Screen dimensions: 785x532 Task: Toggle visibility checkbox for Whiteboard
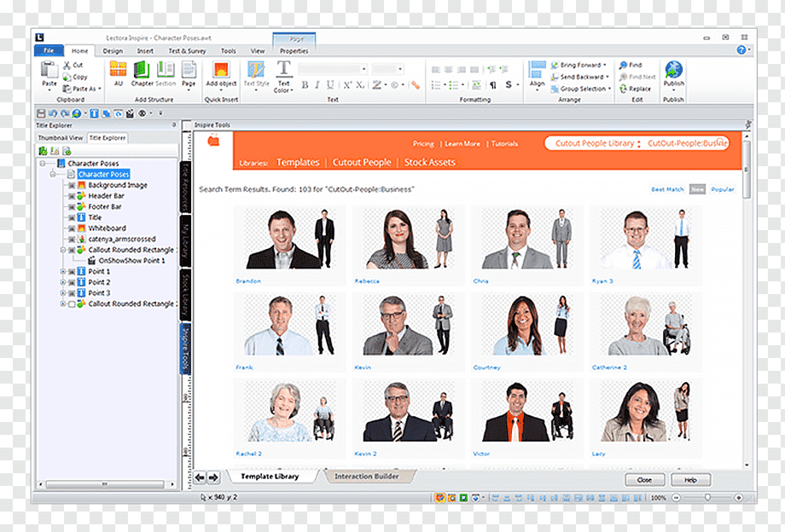(72, 228)
